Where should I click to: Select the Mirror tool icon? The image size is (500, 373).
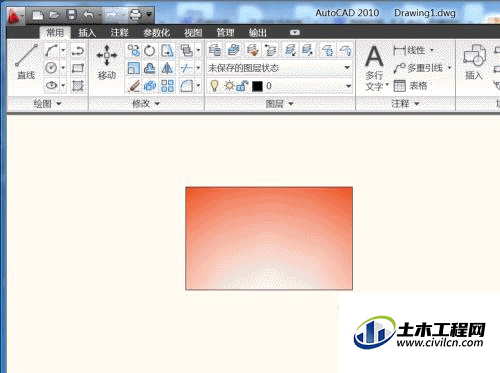pyautogui.click(x=167, y=68)
